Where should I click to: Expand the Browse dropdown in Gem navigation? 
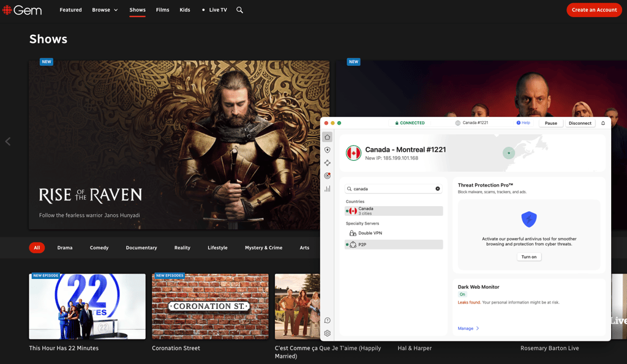(105, 10)
